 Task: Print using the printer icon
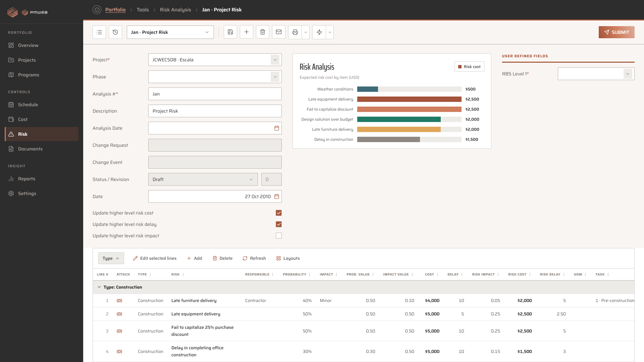pyautogui.click(x=295, y=32)
